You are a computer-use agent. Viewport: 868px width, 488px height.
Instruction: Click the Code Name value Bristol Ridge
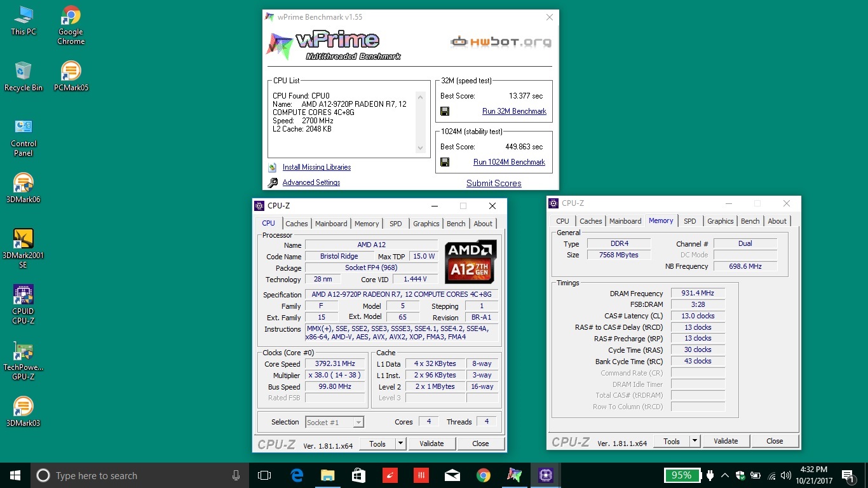(x=339, y=256)
